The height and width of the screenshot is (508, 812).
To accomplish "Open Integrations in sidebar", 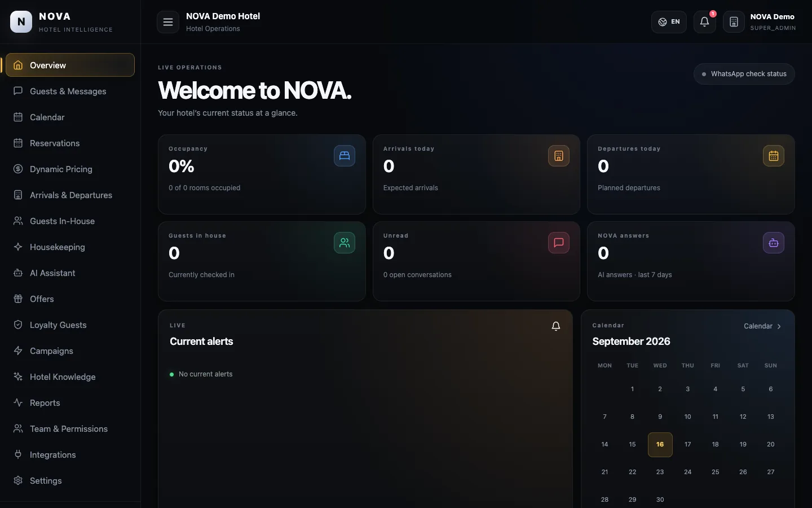I will [70, 454].
